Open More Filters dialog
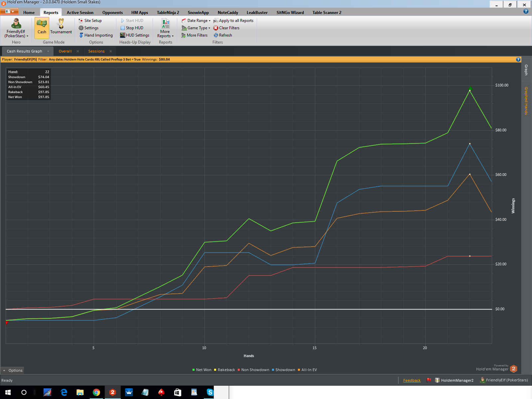 pyautogui.click(x=195, y=35)
